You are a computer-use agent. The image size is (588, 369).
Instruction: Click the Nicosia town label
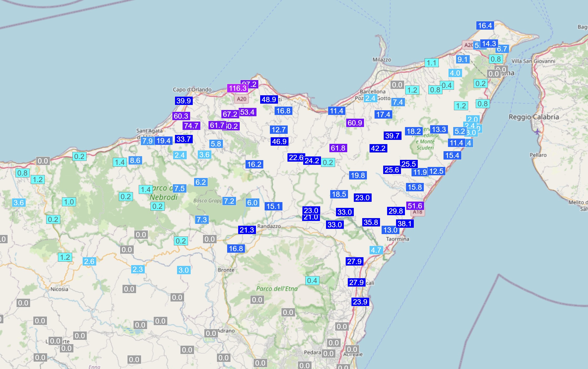point(59,289)
